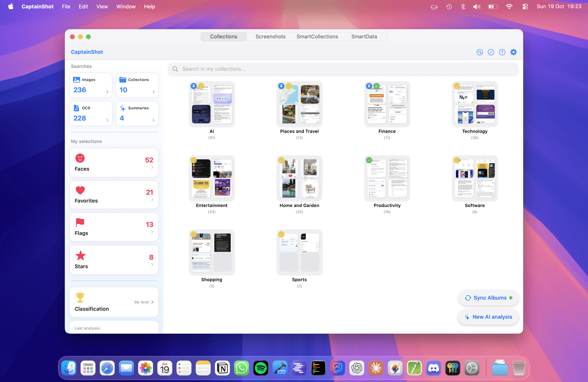Image resolution: width=588 pixels, height=382 pixels.
Task: Open the help question mark icon
Action: coord(502,52)
